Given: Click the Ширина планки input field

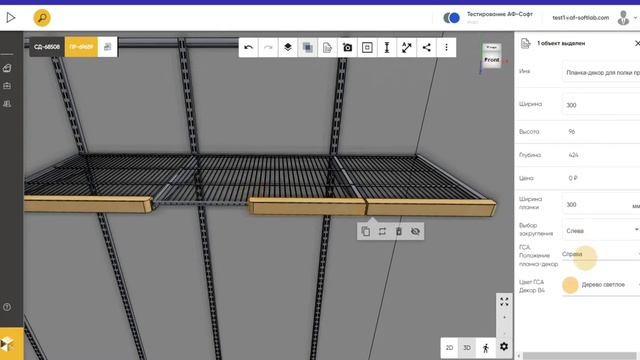Looking at the screenshot, I should (601, 204).
